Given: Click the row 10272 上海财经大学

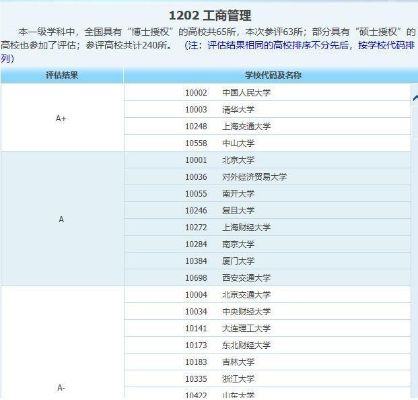Looking at the screenshot, I should pos(267,227).
